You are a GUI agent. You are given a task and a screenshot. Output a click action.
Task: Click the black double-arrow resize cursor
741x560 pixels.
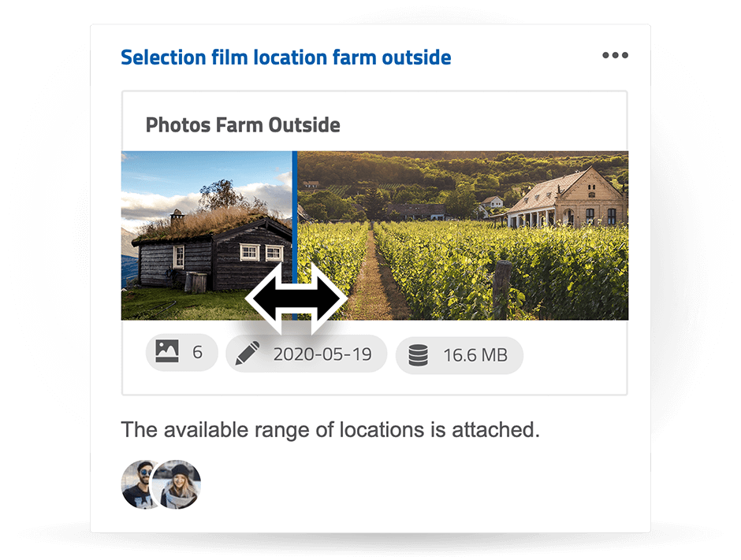(x=296, y=300)
